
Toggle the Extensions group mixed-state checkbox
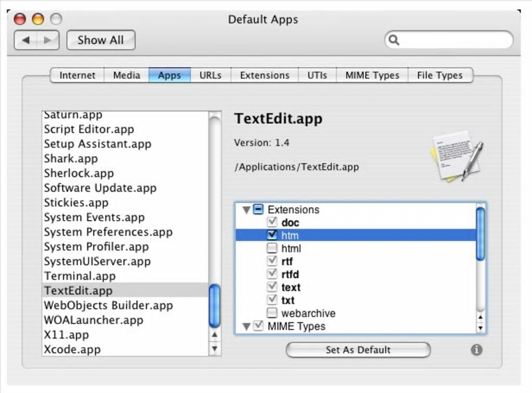[x=258, y=209]
